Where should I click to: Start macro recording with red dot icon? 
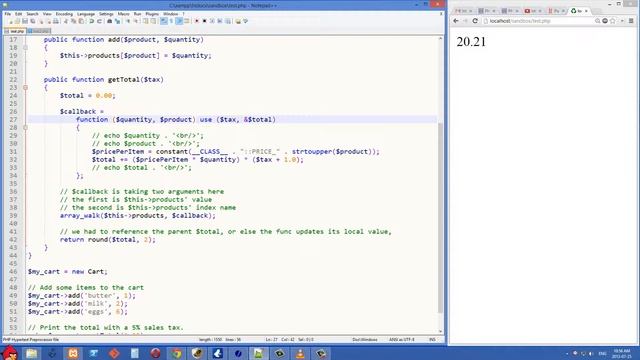pos(196,21)
